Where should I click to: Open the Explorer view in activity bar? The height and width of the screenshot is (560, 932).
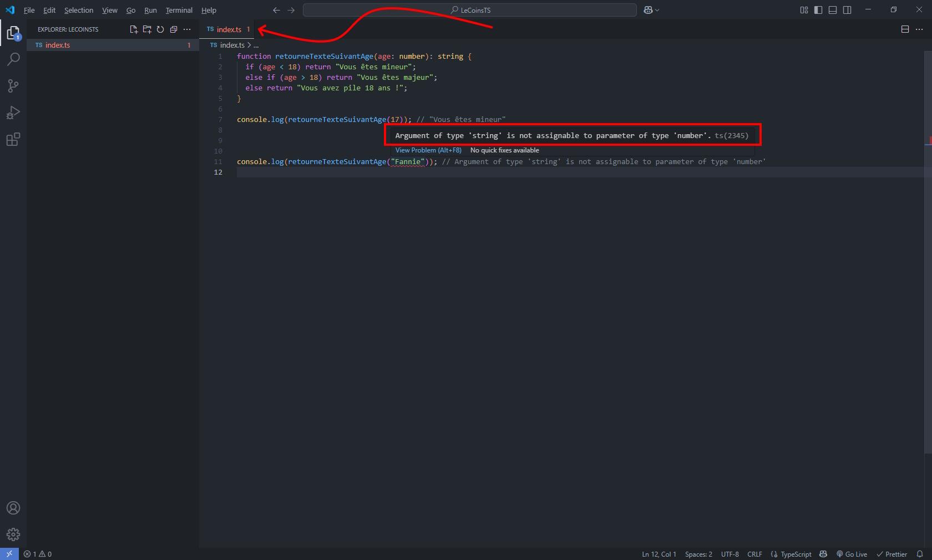[x=13, y=33]
